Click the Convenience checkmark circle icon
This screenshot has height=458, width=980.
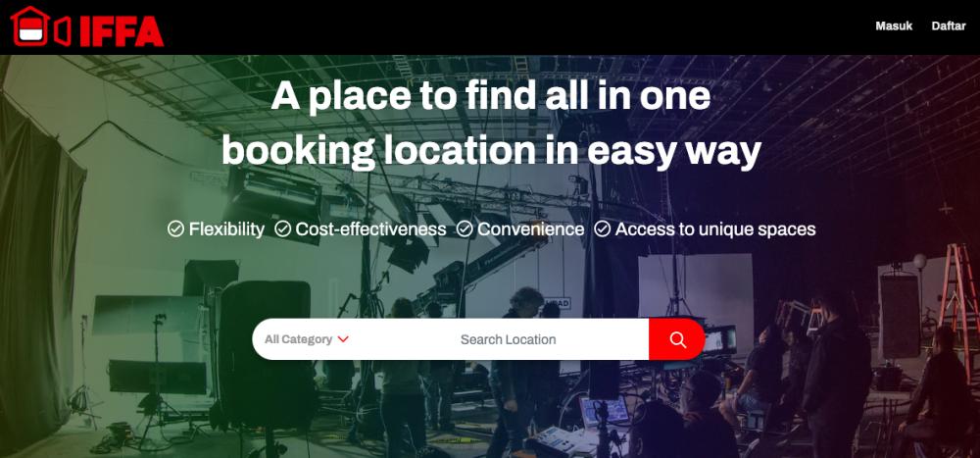click(465, 229)
